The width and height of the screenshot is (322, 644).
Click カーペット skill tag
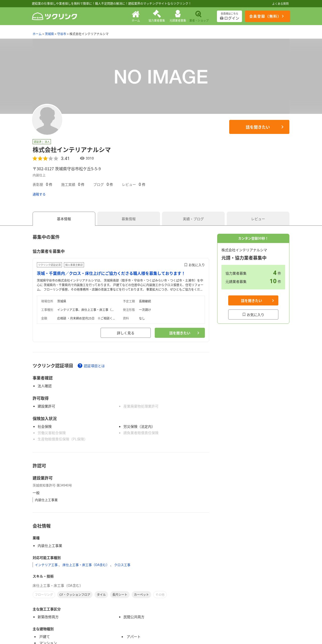tap(141, 595)
